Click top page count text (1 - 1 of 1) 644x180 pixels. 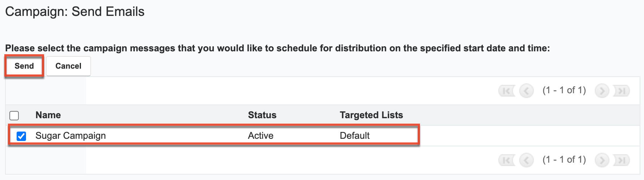point(564,90)
